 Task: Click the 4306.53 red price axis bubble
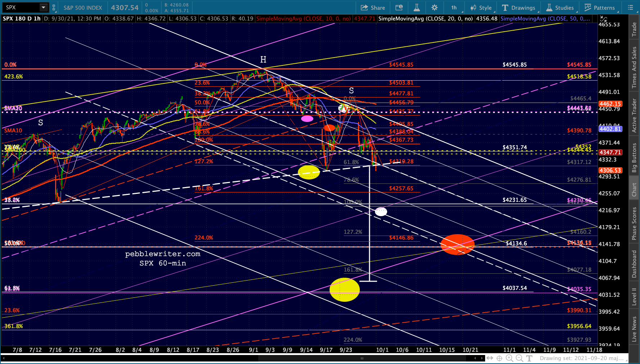[610, 170]
